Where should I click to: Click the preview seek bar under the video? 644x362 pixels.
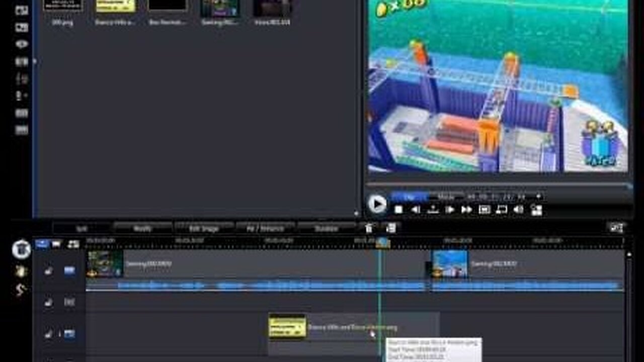498,186
